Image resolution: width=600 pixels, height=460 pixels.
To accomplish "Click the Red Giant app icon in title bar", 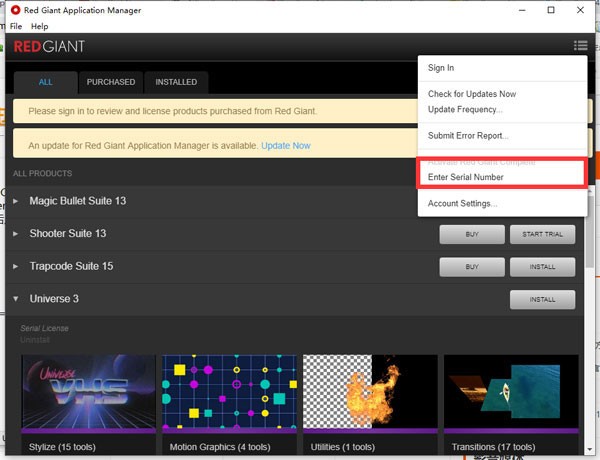I will coord(13,10).
